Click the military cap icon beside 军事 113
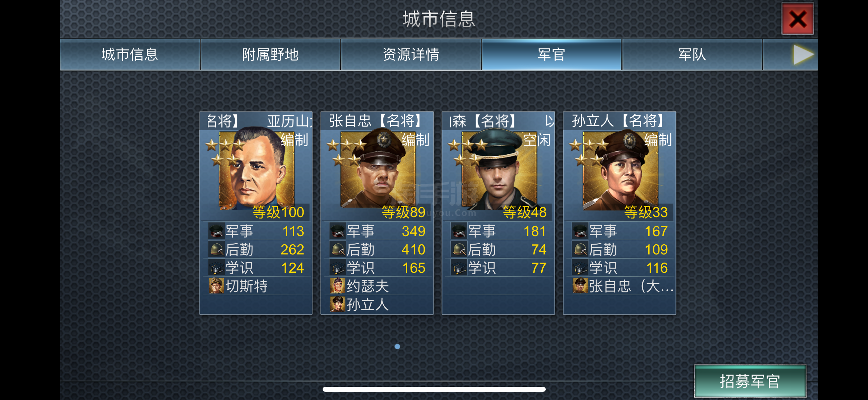The image size is (868, 400). [216, 231]
